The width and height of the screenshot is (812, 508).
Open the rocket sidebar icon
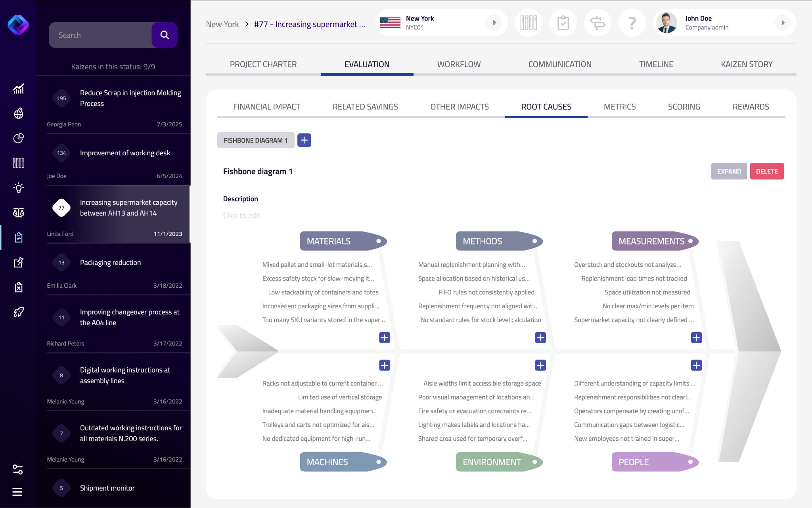click(18, 312)
